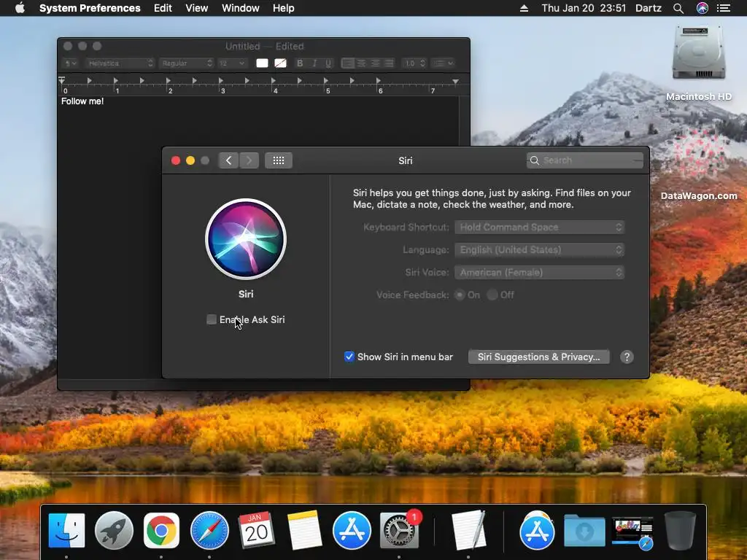Open the Window menu
This screenshot has height=560, width=747.
click(241, 8)
